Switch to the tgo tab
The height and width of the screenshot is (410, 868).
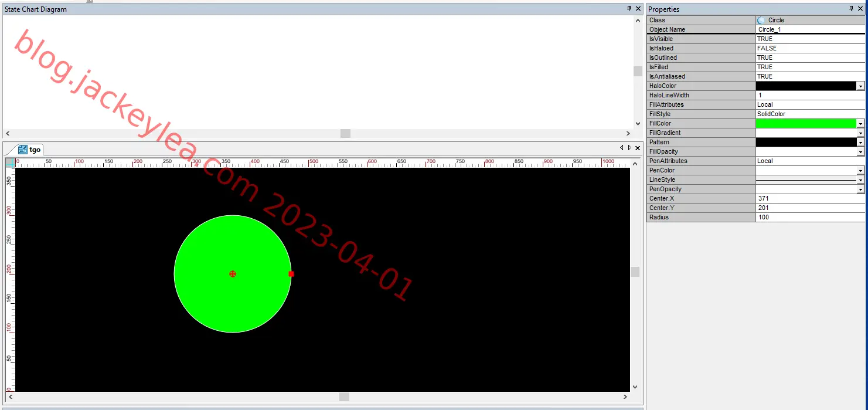click(x=30, y=150)
